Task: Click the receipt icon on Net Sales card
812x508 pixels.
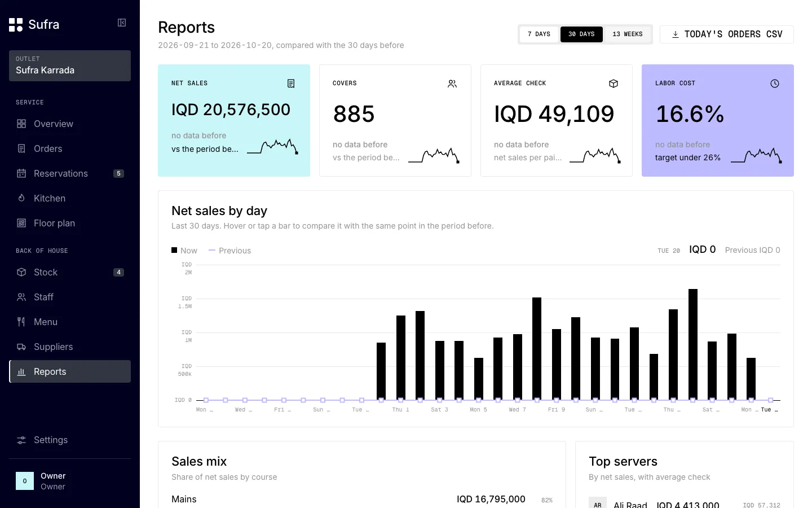Action: coord(291,84)
